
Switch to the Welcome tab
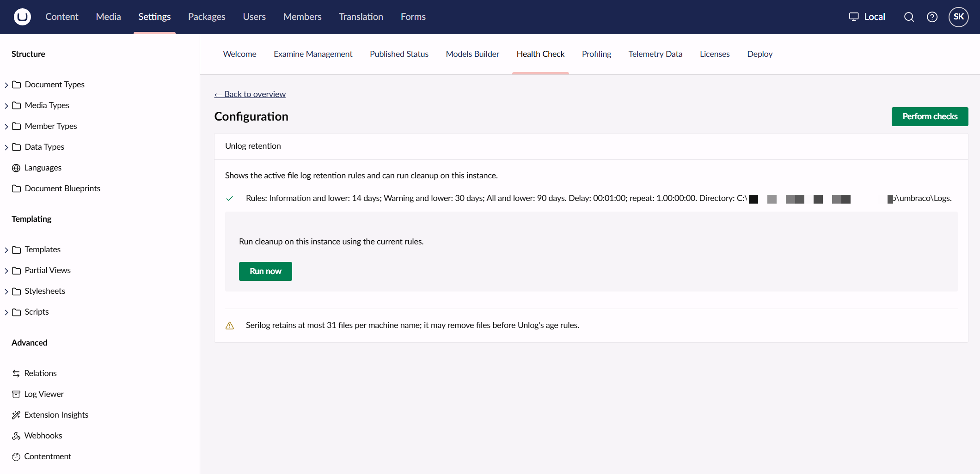[x=239, y=54]
